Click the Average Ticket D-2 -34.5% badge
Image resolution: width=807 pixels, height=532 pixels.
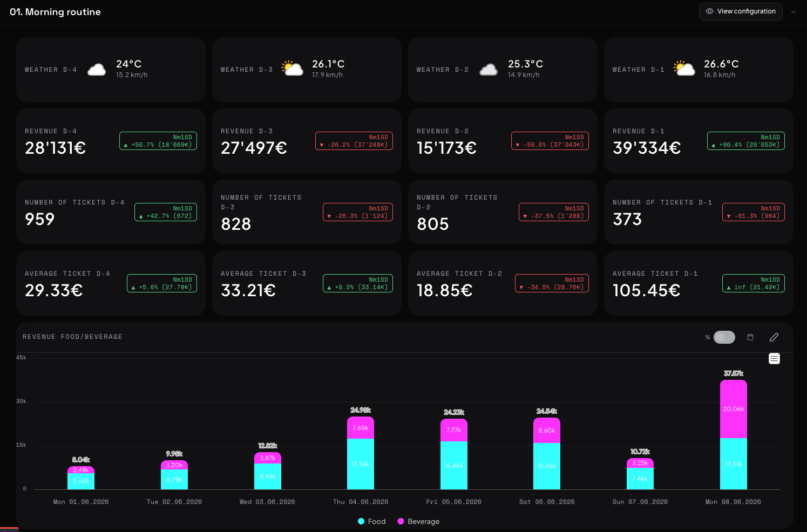(x=552, y=283)
